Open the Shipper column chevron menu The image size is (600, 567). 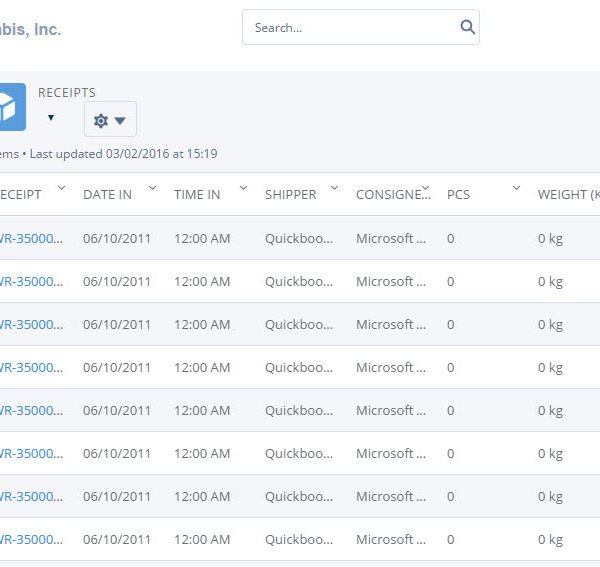(334, 187)
